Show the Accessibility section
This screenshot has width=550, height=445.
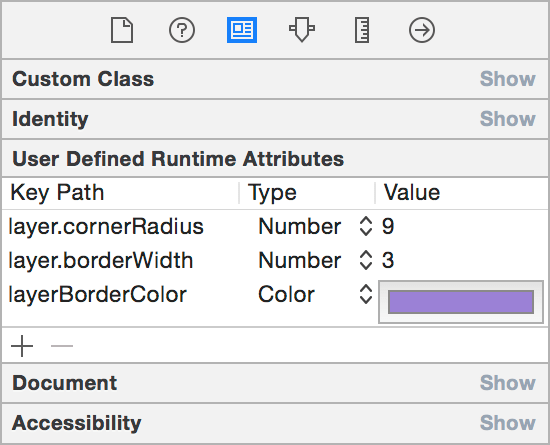coord(507,422)
